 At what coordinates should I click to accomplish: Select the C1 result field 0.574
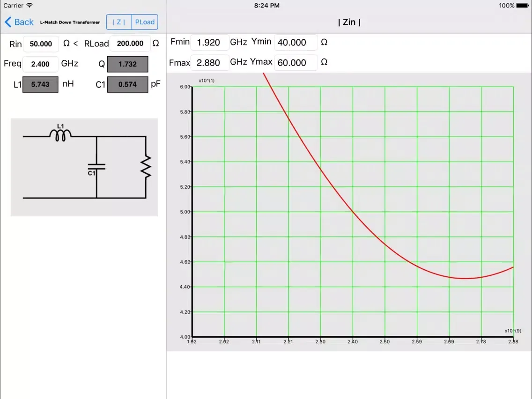tap(127, 84)
